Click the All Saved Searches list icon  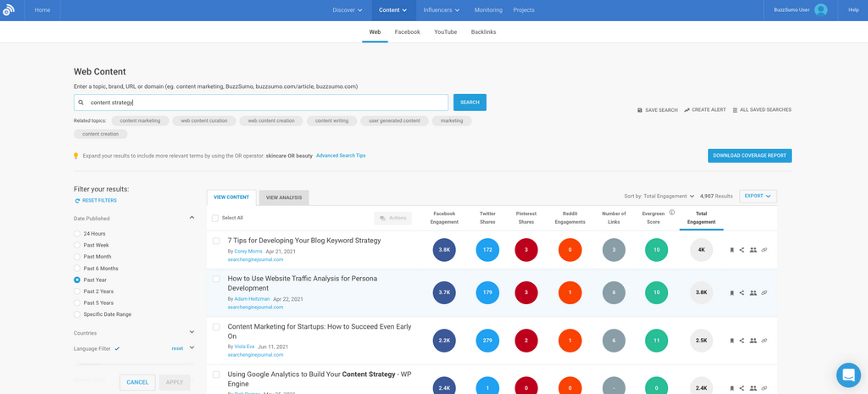[735, 110]
